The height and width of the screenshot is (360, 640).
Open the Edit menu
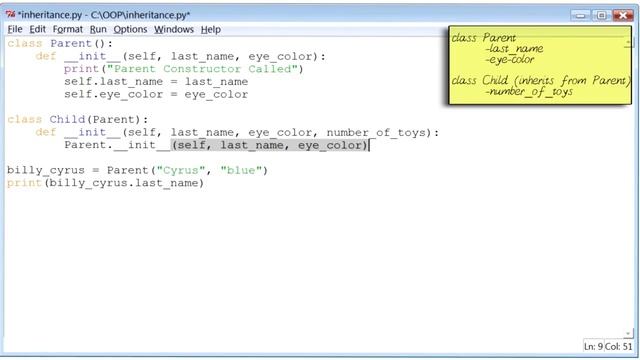pyautogui.click(x=38, y=29)
